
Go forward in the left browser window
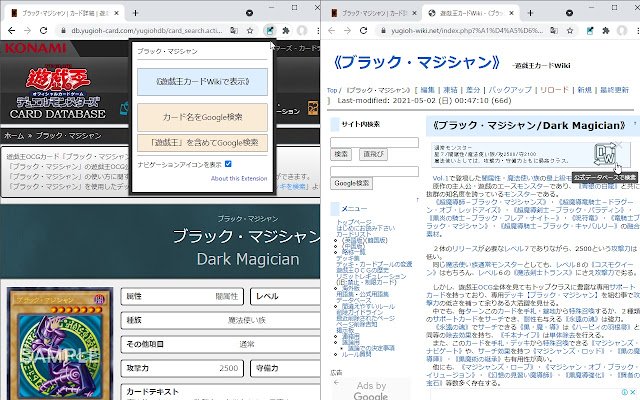tap(27, 31)
